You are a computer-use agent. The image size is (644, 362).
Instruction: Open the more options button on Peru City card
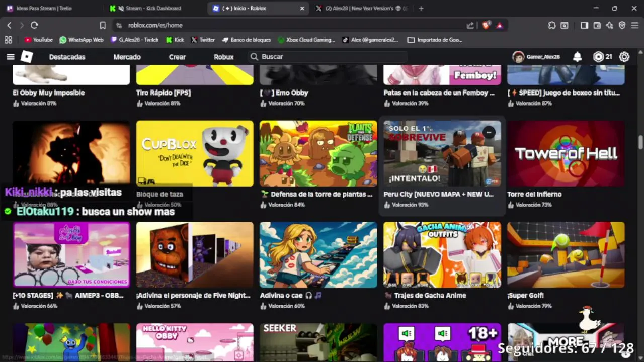coord(489,133)
